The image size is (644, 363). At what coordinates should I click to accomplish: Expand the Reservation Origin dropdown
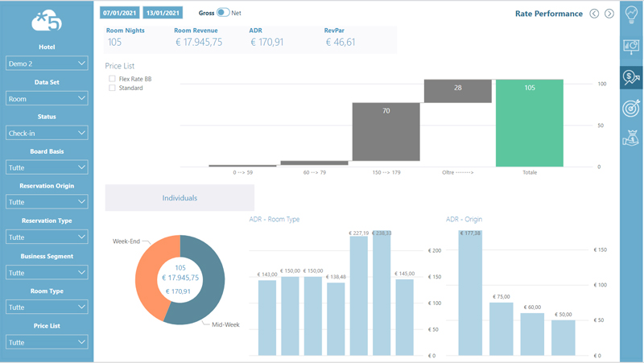tap(47, 202)
